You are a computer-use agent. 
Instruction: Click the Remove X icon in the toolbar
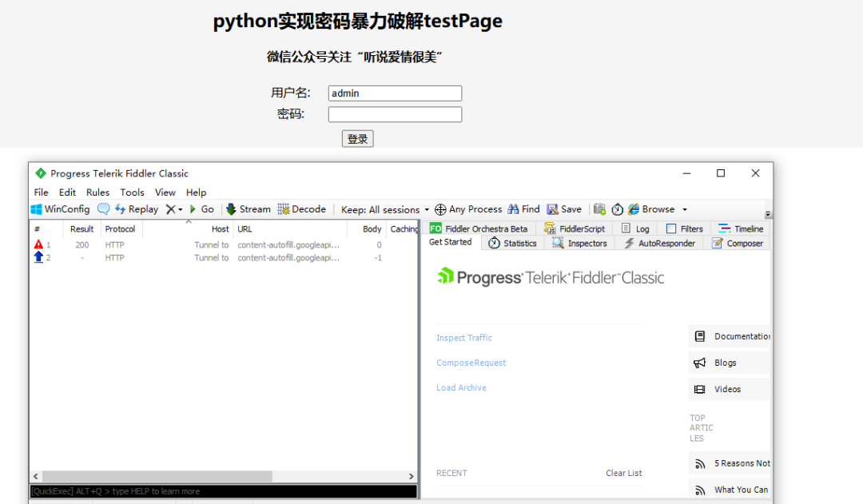[171, 209]
